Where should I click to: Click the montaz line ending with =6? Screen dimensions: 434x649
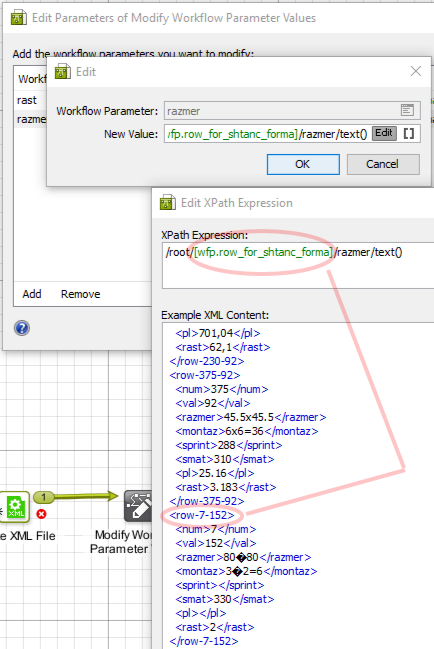(246, 572)
